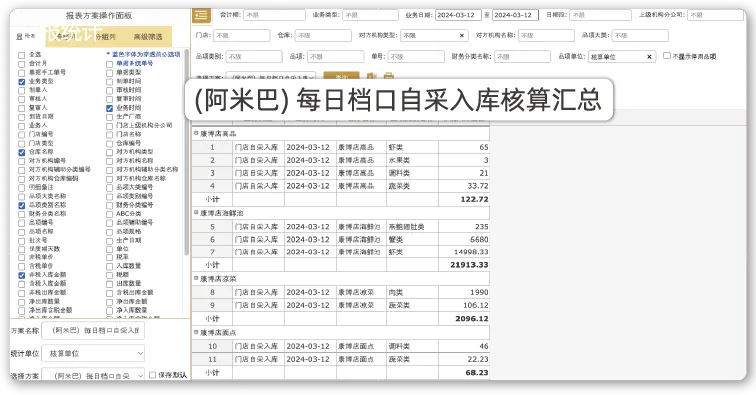756x395 pixels.
Task: Enable the 保存默认 checkbox
Action: click(x=152, y=375)
